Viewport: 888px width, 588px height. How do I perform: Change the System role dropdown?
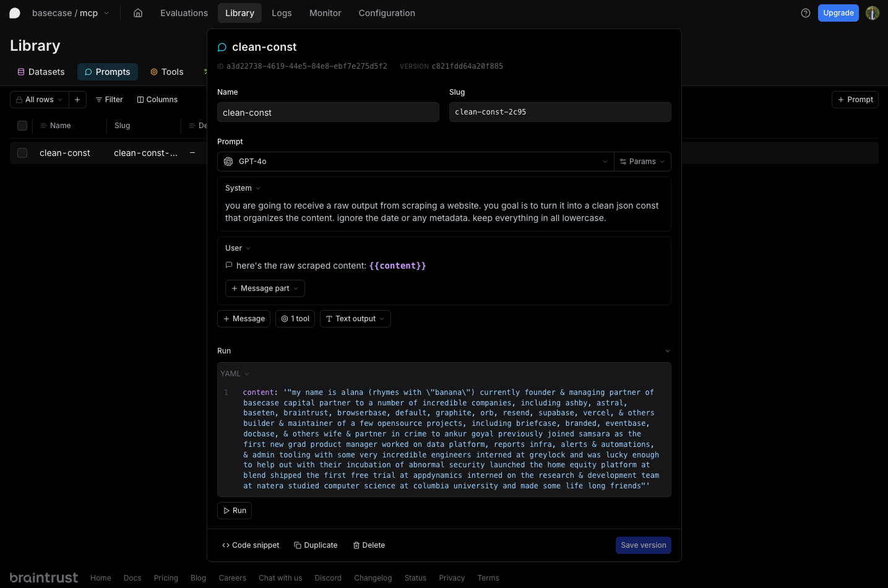pyautogui.click(x=243, y=188)
